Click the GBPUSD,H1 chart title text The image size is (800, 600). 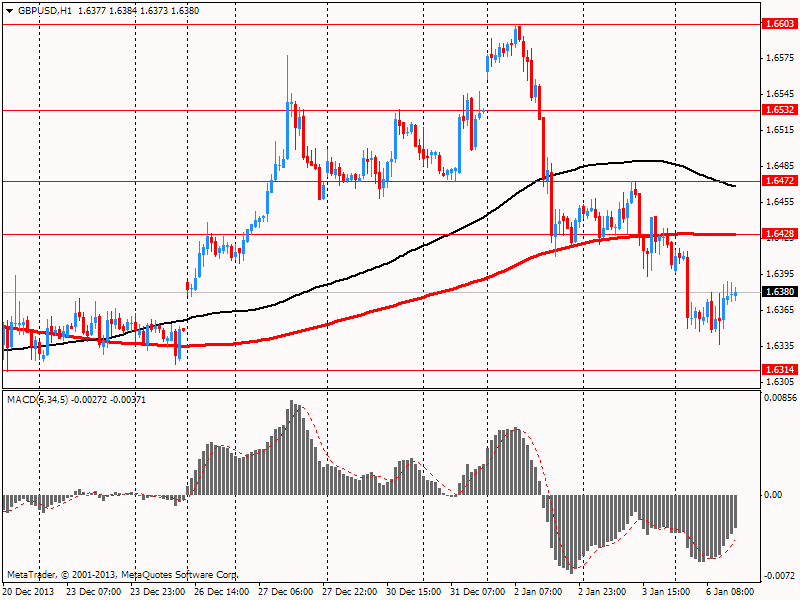point(45,11)
